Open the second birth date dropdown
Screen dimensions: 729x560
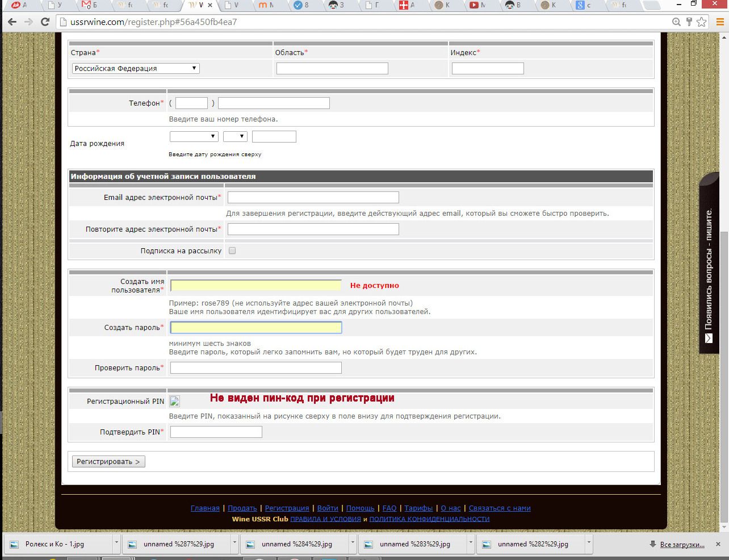[234, 136]
